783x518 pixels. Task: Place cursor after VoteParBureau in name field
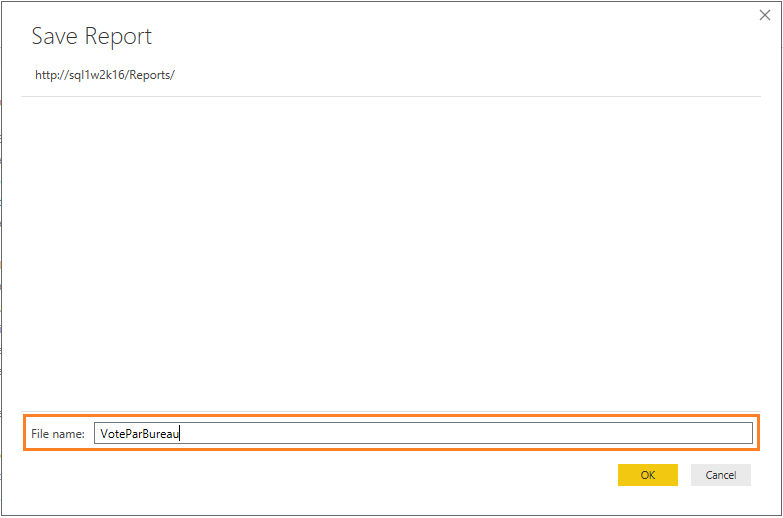click(x=180, y=434)
